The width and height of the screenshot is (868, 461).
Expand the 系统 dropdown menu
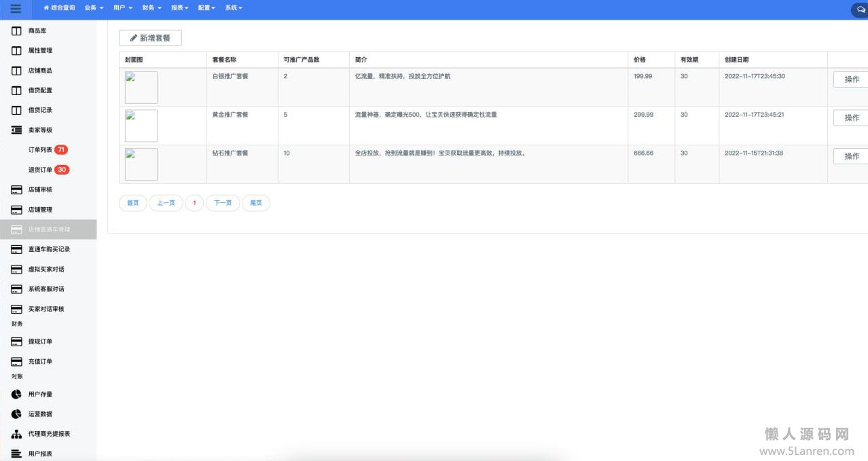[233, 7]
